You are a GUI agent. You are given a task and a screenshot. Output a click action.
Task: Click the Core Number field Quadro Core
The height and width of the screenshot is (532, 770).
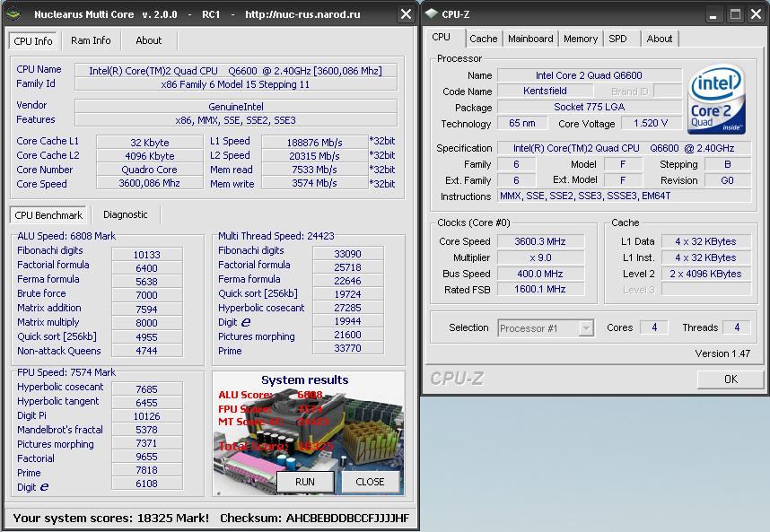150,170
